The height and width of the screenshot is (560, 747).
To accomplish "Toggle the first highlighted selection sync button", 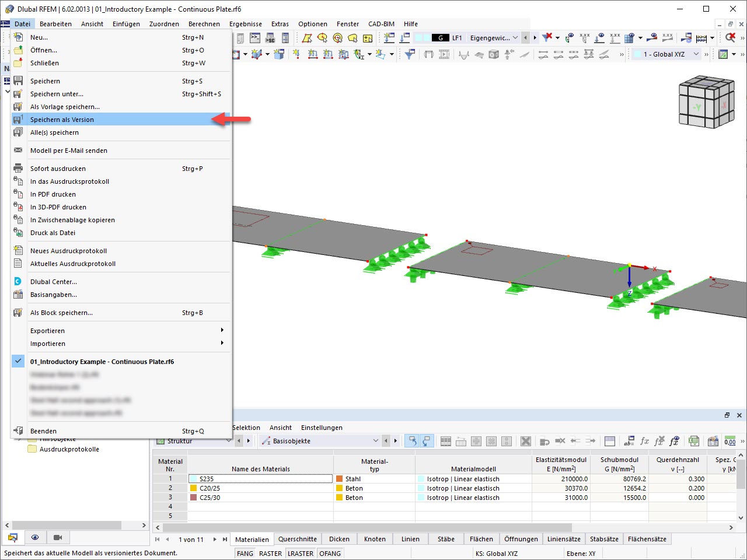I will coord(413,441).
